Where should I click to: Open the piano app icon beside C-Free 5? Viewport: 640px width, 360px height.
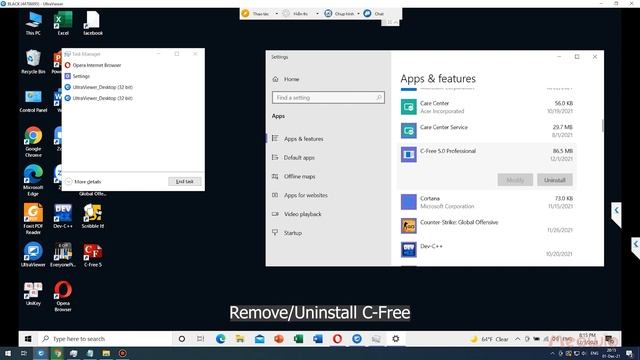(x=63, y=255)
